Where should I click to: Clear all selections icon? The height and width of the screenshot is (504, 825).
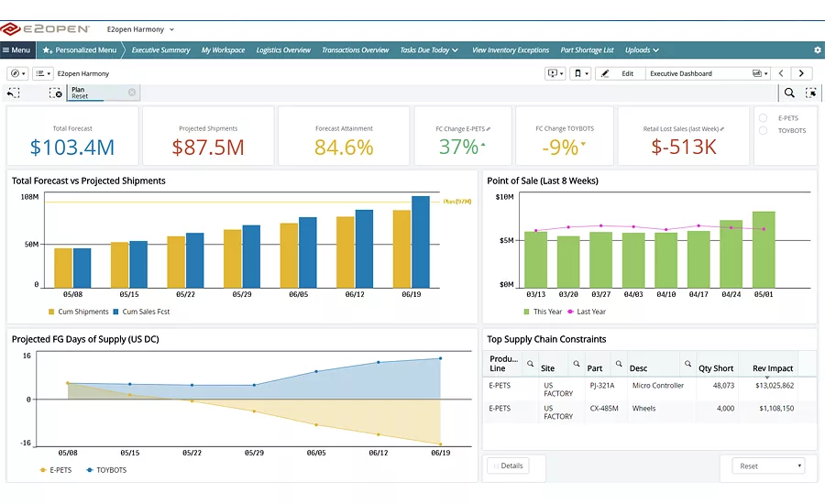[x=56, y=93]
